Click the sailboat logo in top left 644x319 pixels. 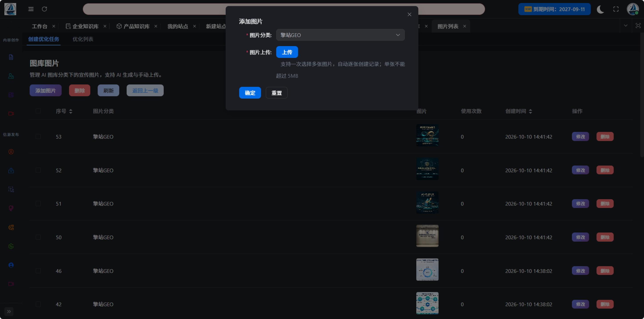[10, 9]
